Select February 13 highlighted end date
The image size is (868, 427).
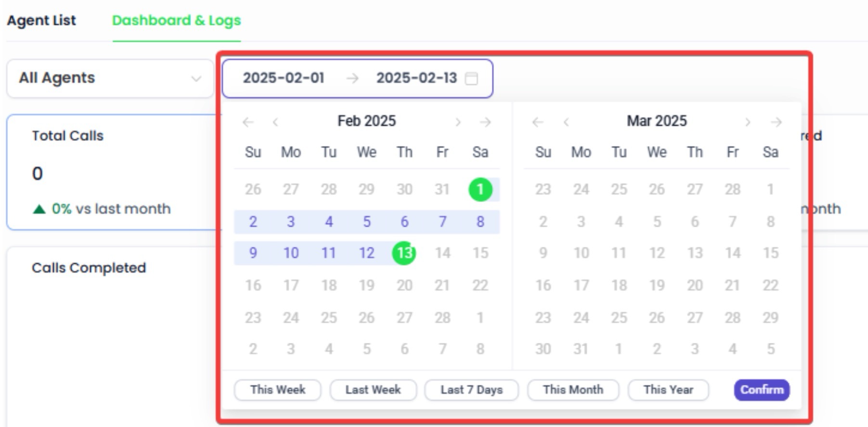tap(404, 253)
